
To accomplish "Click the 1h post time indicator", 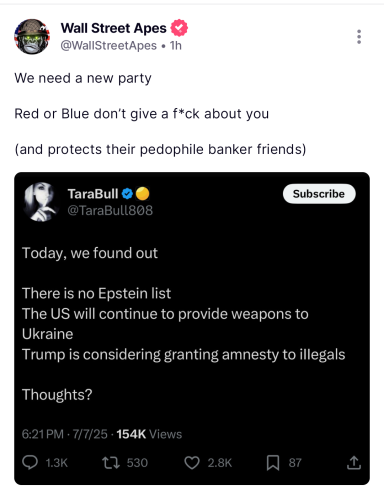I will click(176, 46).
